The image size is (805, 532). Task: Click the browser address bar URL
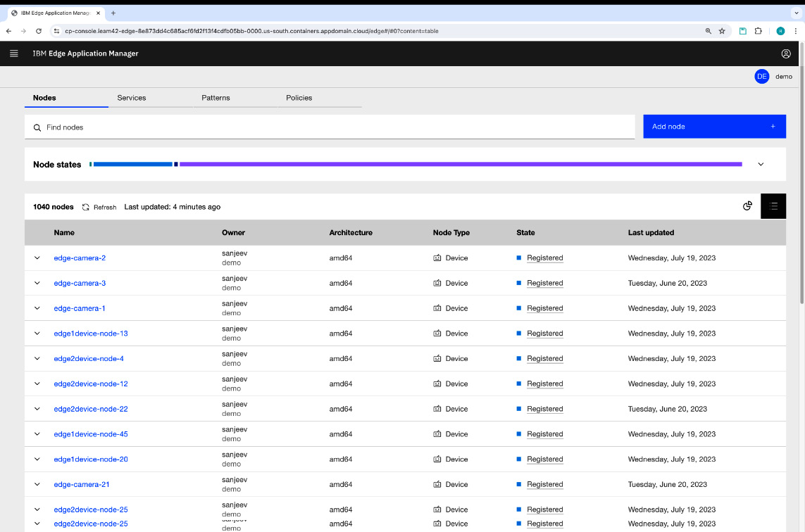point(251,31)
